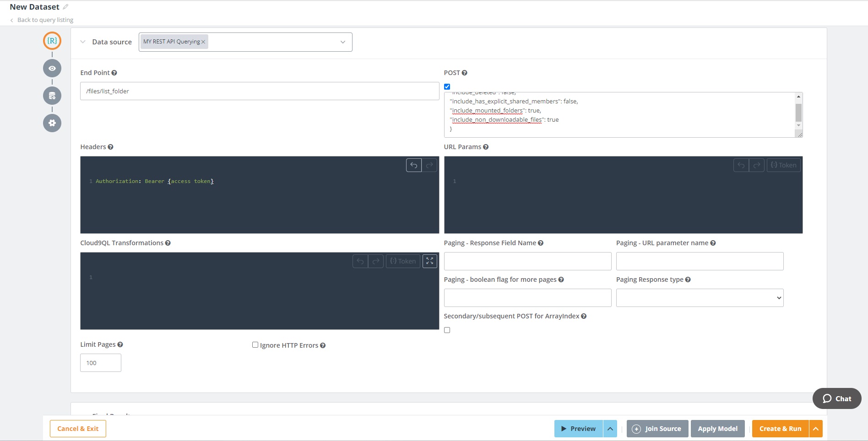The width and height of the screenshot is (868, 441).
Task: Click the undo icon in Headers editor
Action: click(x=413, y=165)
